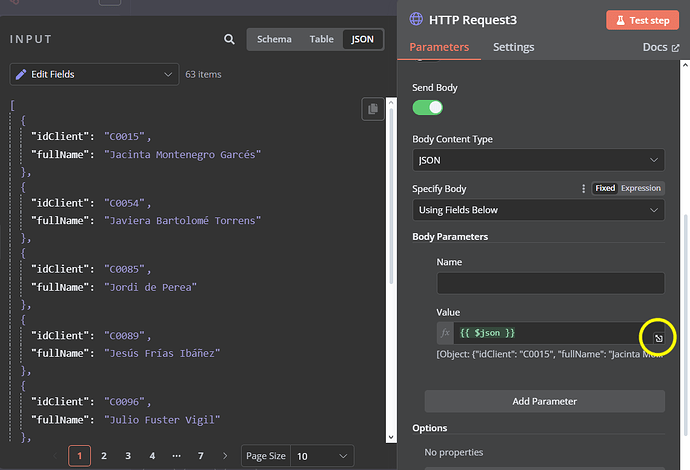Click the "Jordi de Perea" value
690x470 pixels.
(x=150, y=287)
